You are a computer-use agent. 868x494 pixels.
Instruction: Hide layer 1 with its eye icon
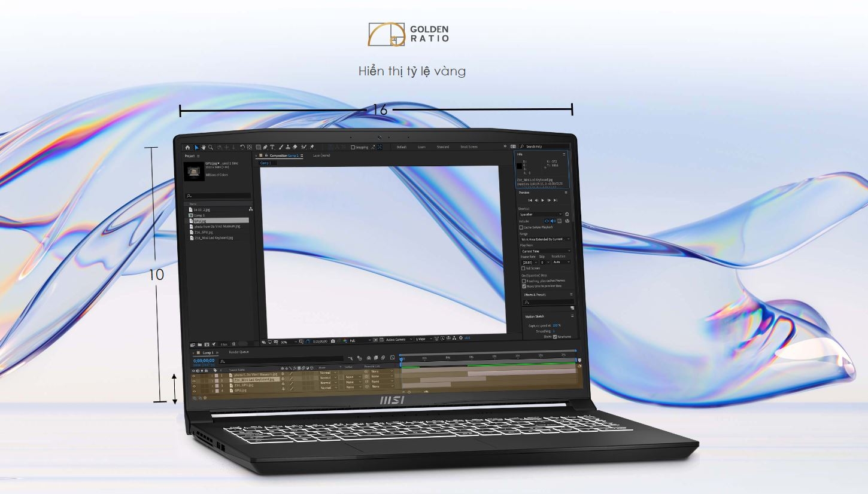(193, 376)
